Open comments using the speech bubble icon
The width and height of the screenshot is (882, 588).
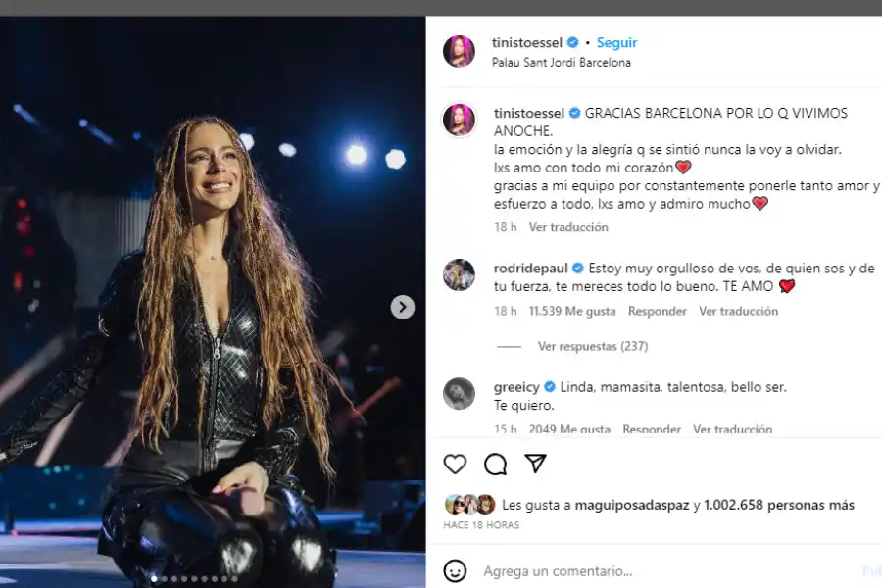[495, 465]
